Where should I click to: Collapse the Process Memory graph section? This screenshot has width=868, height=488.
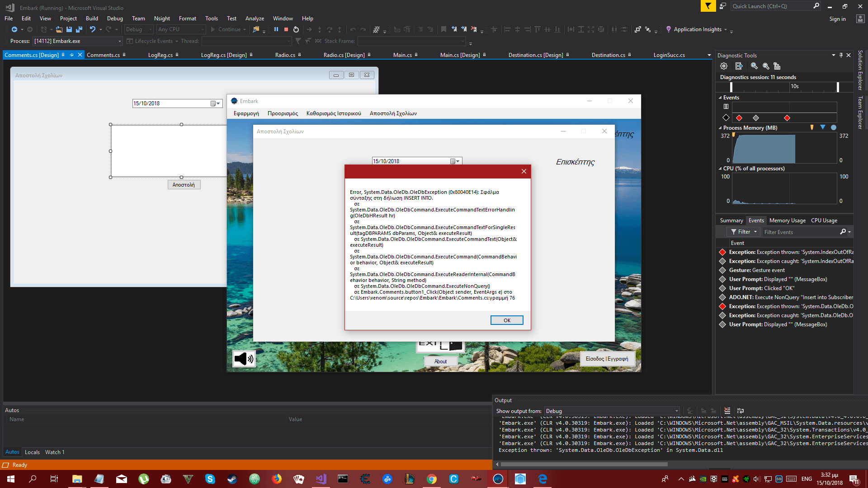pyautogui.click(x=720, y=128)
